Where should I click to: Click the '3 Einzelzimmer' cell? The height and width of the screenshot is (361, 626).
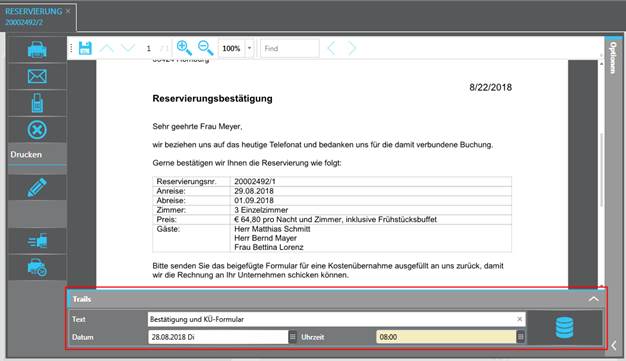click(261, 210)
